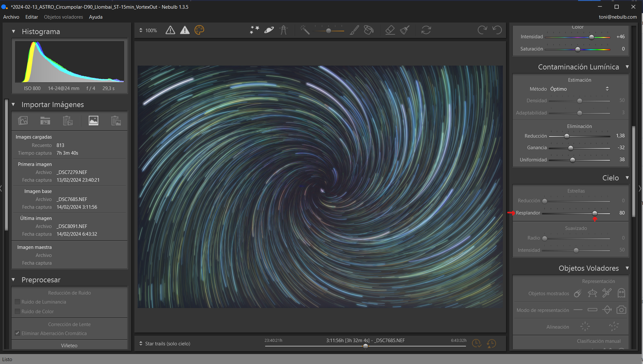
Task: Select the broom clean tool
Action: (404, 30)
